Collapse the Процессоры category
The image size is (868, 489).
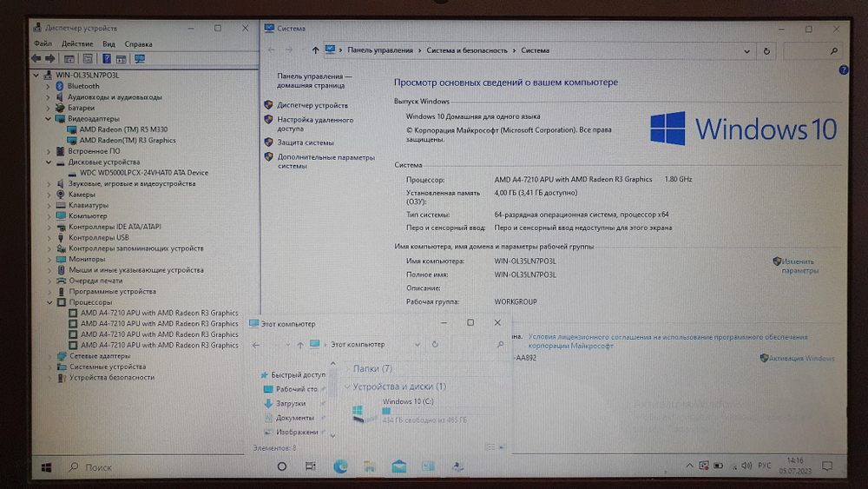(49, 302)
